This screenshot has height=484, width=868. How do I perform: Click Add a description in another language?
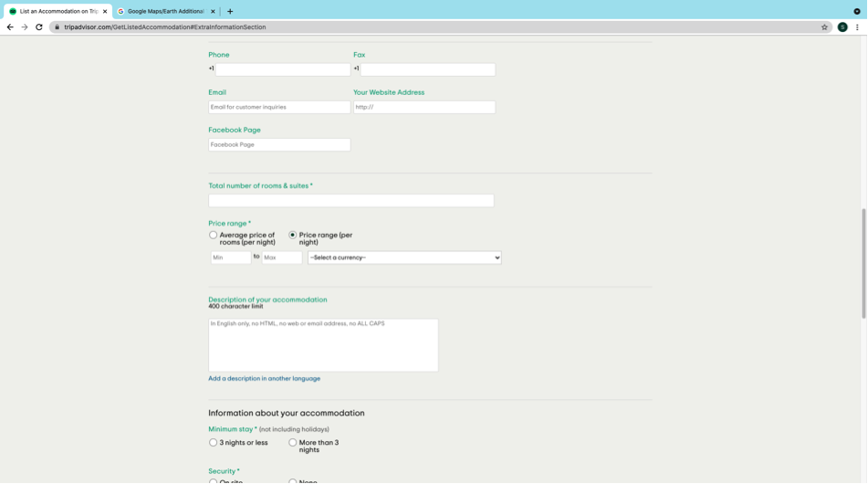coord(264,378)
